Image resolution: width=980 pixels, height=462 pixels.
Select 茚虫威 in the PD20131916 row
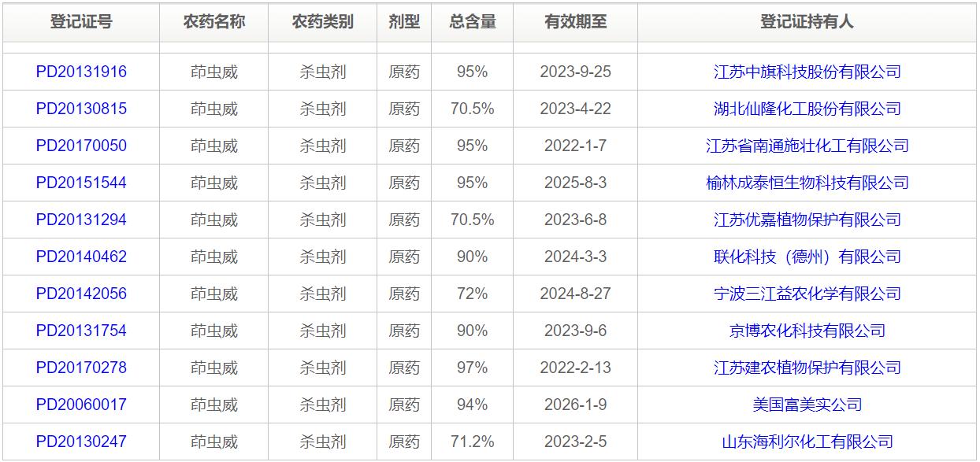(213, 72)
